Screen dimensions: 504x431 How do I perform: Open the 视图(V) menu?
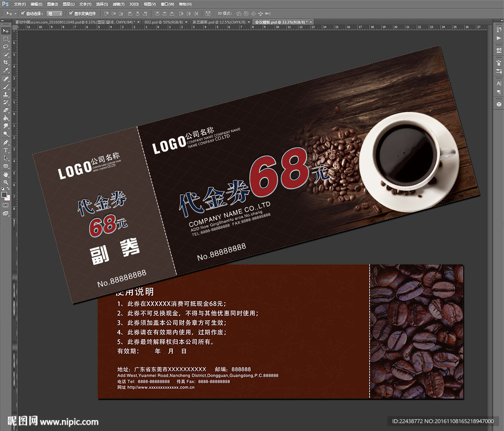pyautogui.click(x=150, y=4)
